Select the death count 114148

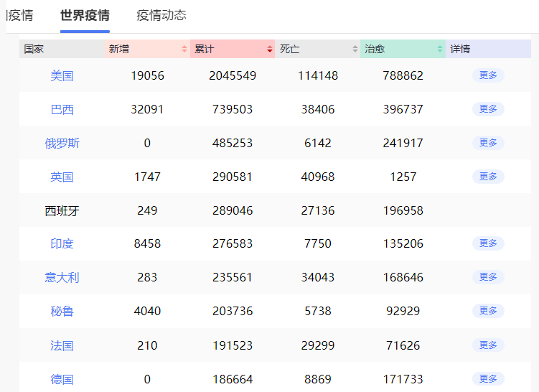click(x=318, y=75)
